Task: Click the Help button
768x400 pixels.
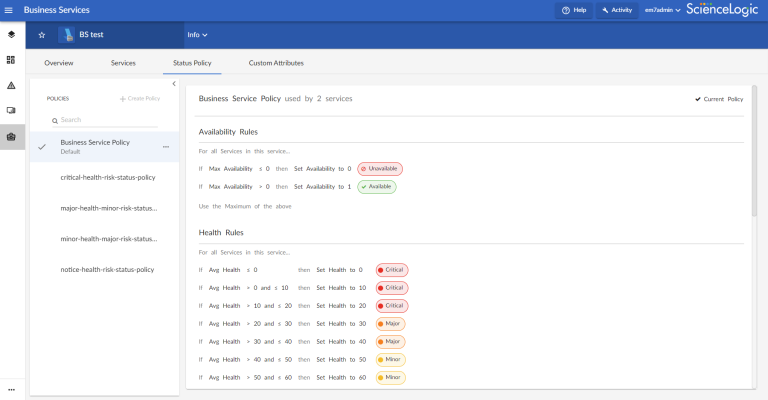Action: point(574,10)
